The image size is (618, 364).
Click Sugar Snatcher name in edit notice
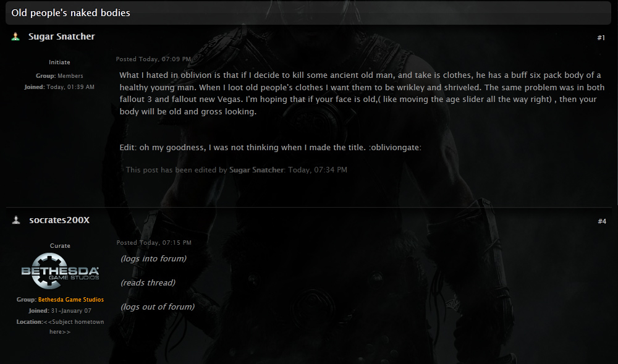click(256, 170)
